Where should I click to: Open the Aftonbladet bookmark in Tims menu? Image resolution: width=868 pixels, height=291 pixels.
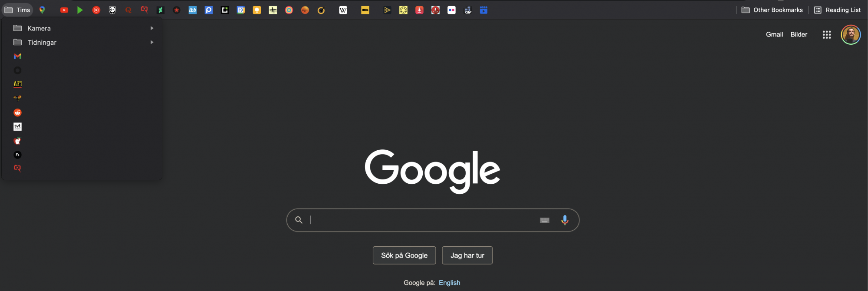[18, 84]
